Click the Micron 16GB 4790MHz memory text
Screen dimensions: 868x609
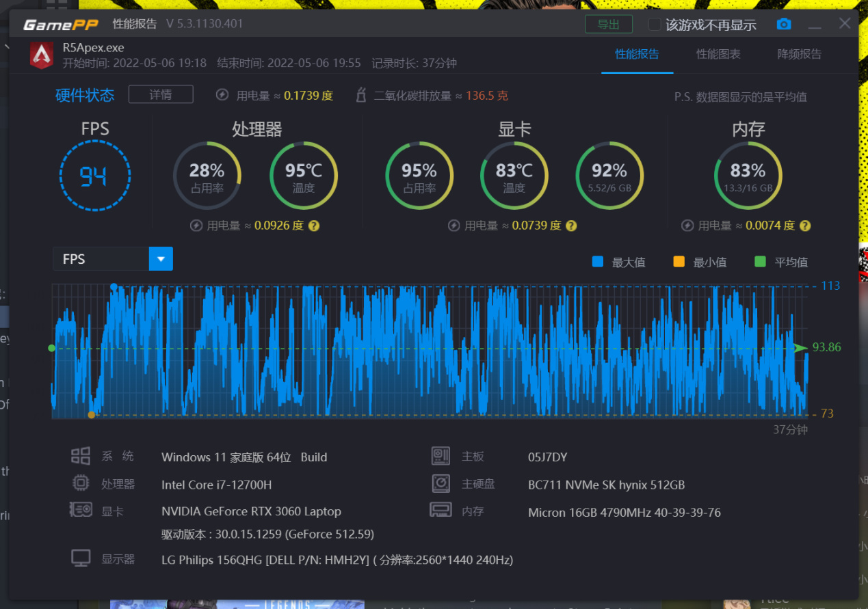coord(624,512)
